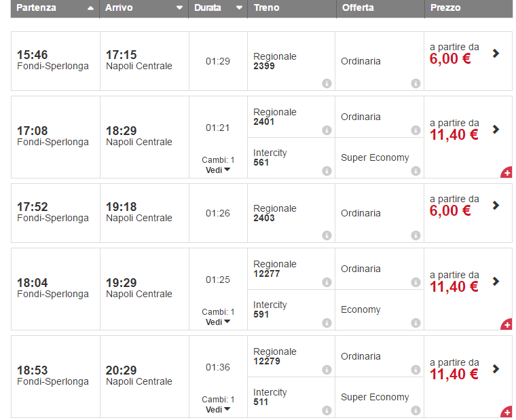Click info icon for Super Economy offer on Intercity 561
The image size is (516, 420).
pos(416,171)
